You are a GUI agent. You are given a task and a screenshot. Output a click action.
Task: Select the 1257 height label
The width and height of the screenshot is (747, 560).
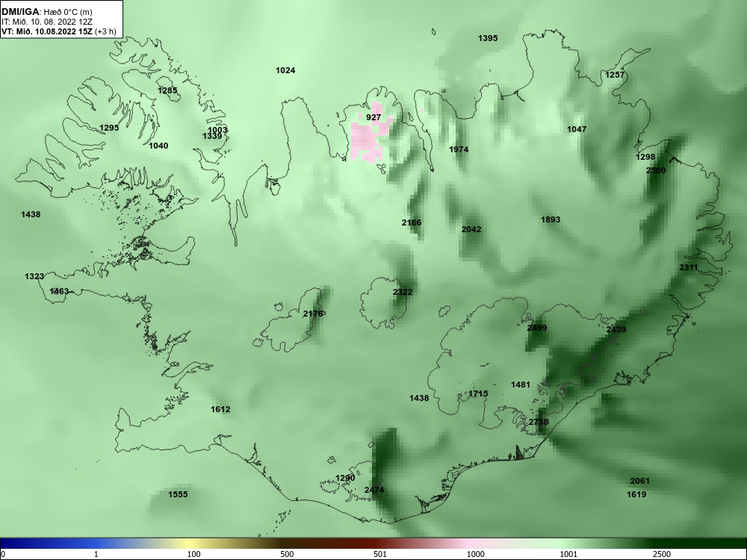(615, 75)
